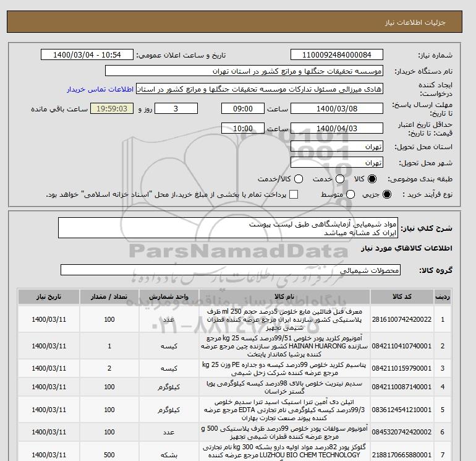Click product code 0845320742420002
This screenshot has width=476, height=461.
(x=402, y=432)
